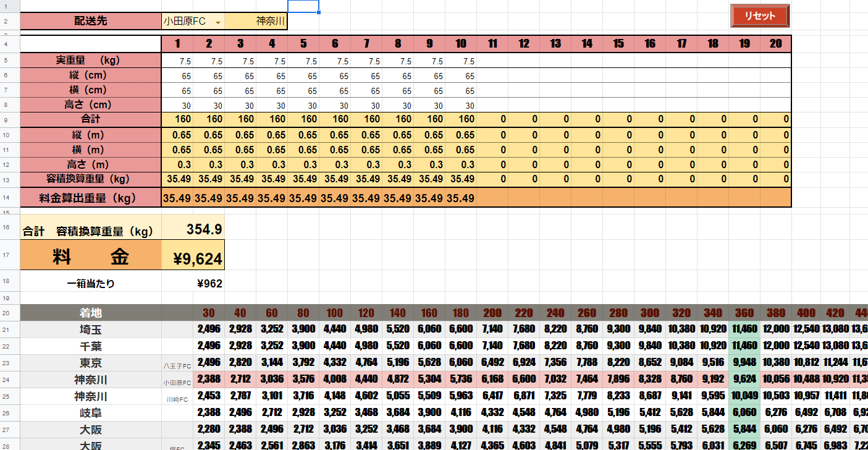Select the box number 20 column heading

click(x=776, y=44)
